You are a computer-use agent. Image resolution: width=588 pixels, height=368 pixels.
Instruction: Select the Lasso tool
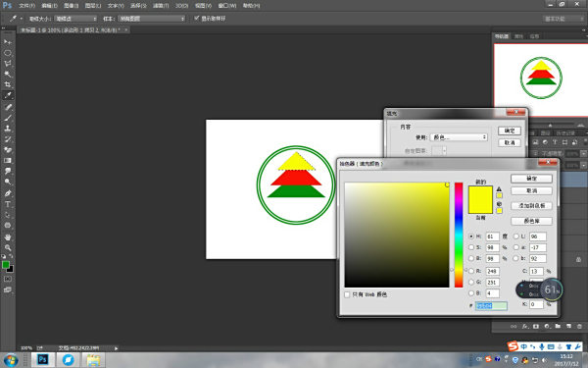8,64
